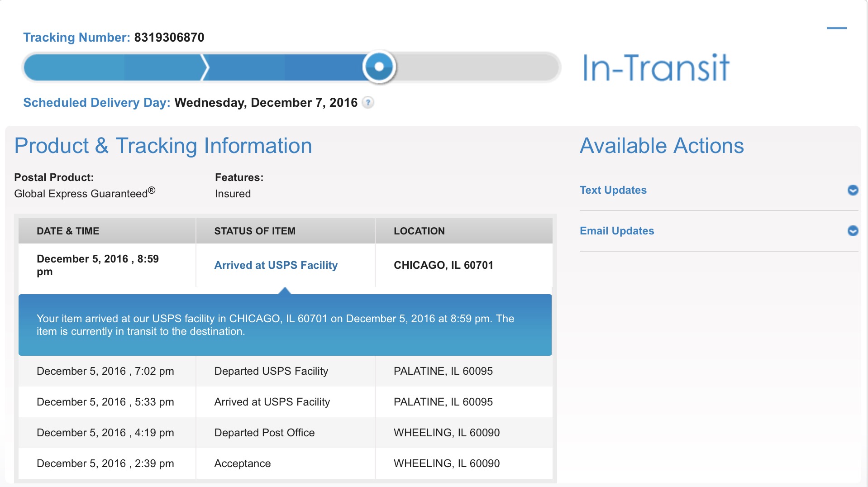Collapse tracking panel with the dash icon
The width and height of the screenshot is (868, 487).
[x=836, y=28]
